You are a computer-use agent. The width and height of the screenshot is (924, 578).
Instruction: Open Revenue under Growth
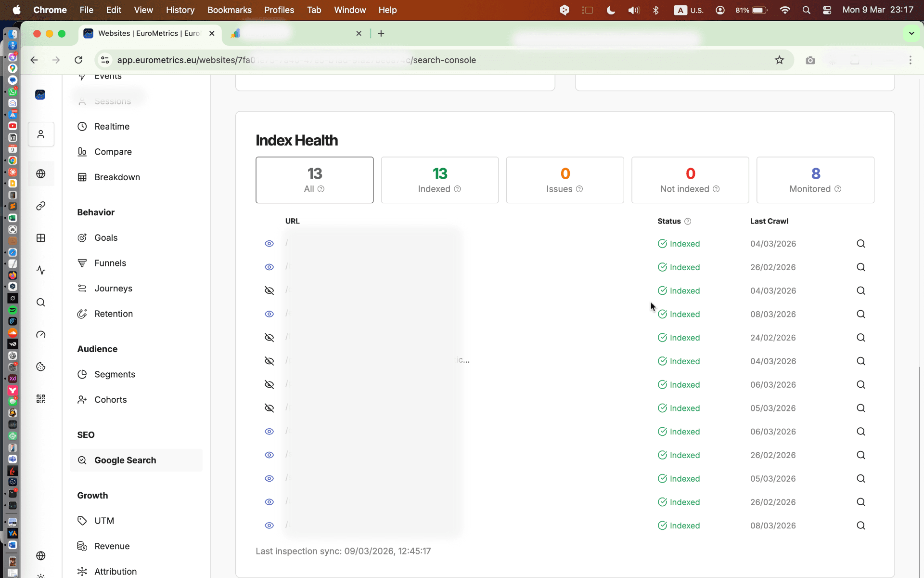click(x=136, y=546)
